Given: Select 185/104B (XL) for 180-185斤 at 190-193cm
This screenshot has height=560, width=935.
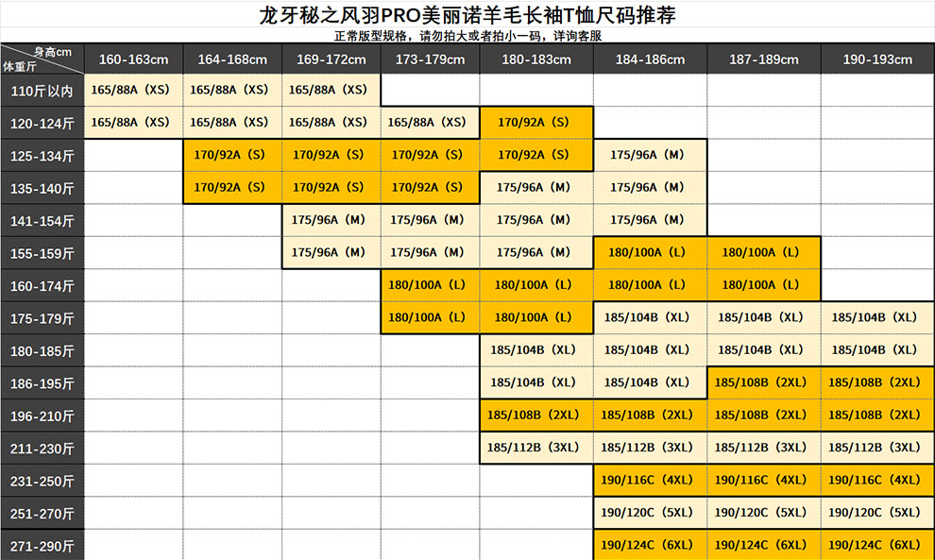Looking at the screenshot, I should click(x=877, y=350).
